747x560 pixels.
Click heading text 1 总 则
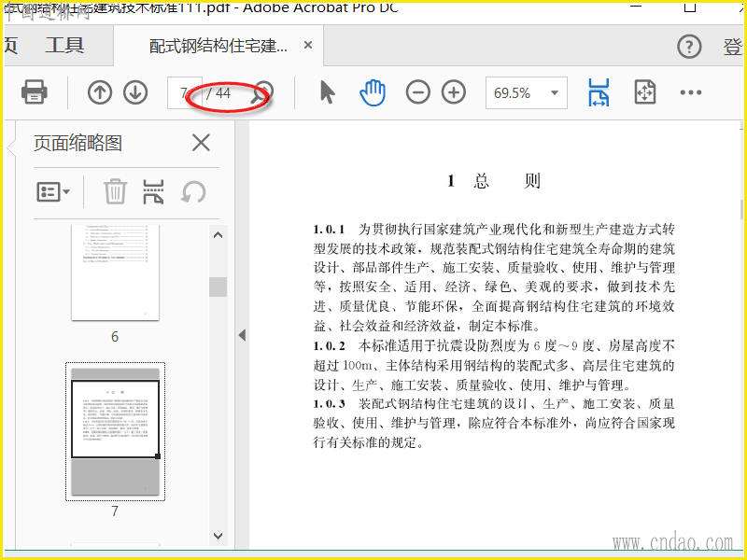pos(494,181)
